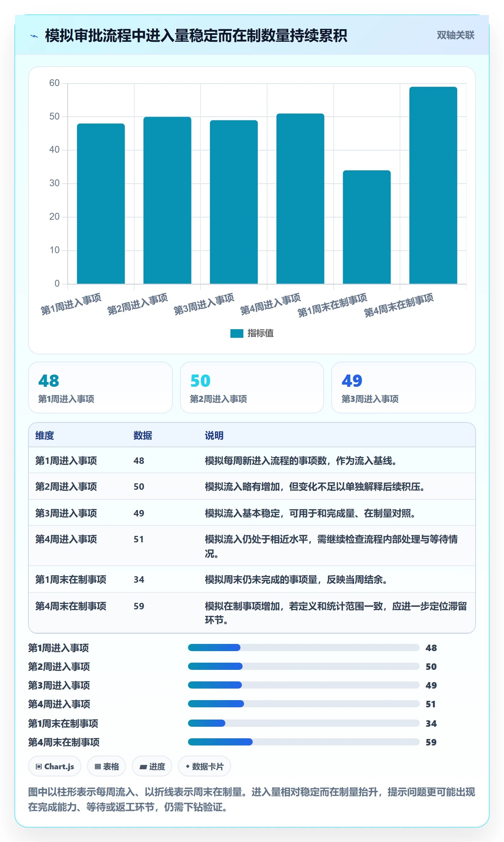Select the 第4周末在制事项 bar in chart
This screenshot has width=504, height=842.
(x=433, y=185)
